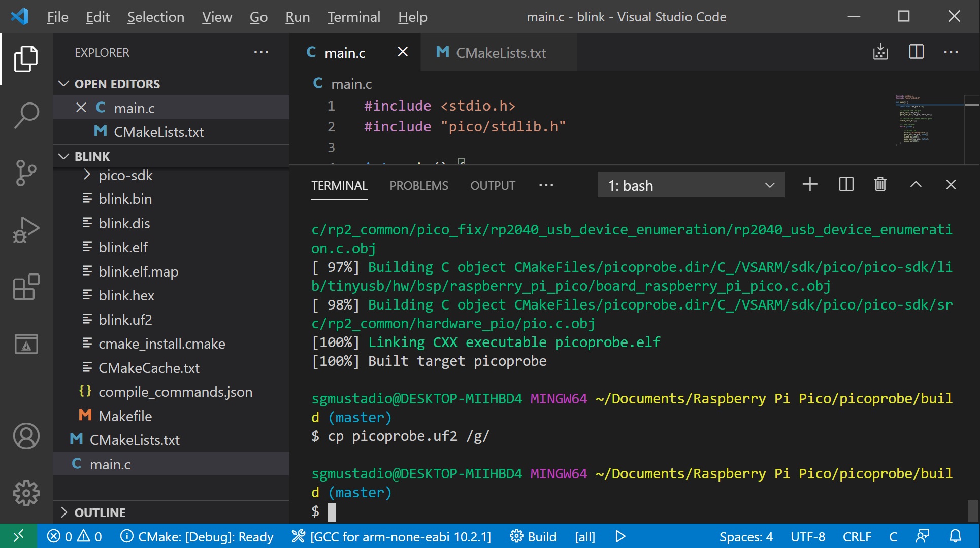Switch to the CMakeLists.txt editor tab
The image size is (980, 548).
(x=500, y=53)
